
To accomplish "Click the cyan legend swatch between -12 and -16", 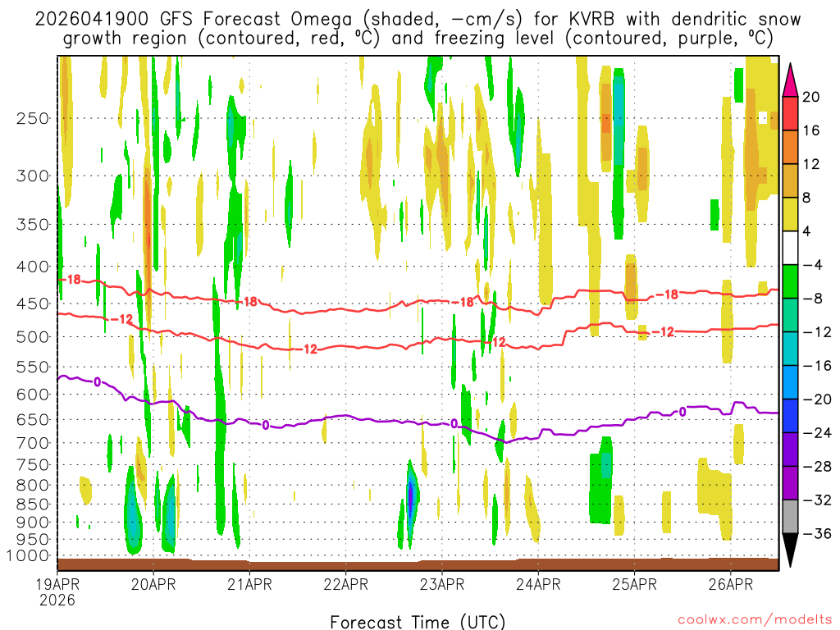I will click(x=790, y=349).
